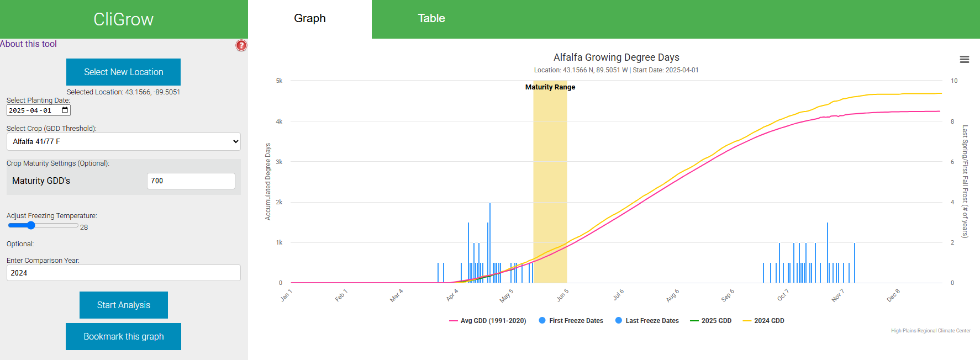Hide the First Freeze Dates series
This screenshot has width=980, height=360.
pos(571,321)
